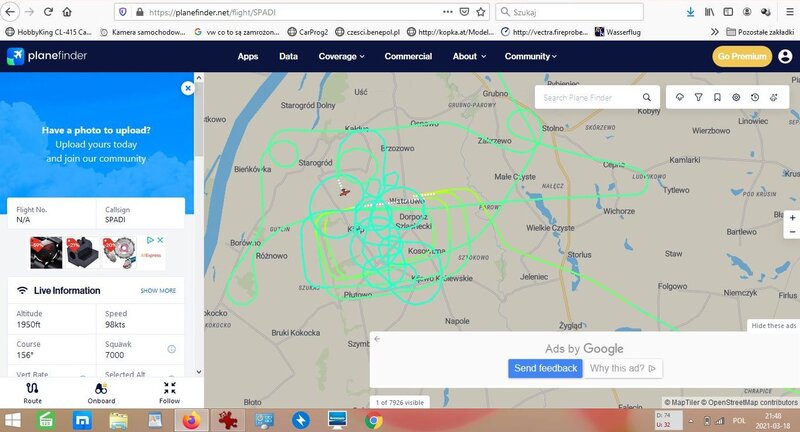Open the Wasserflug bookmark
The height and width of the screenshot is (432, 800).
(618, 32)
